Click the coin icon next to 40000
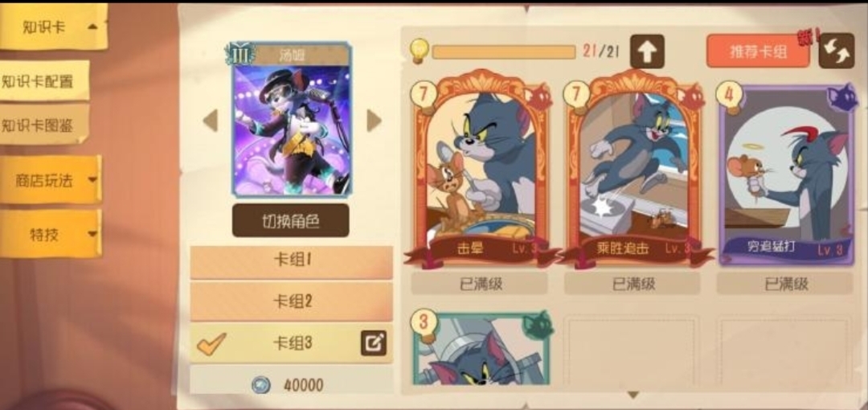 [260, 384]
